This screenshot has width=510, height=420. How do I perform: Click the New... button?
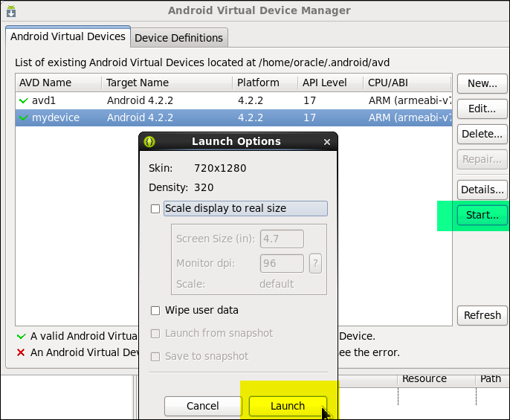point(482,83)
